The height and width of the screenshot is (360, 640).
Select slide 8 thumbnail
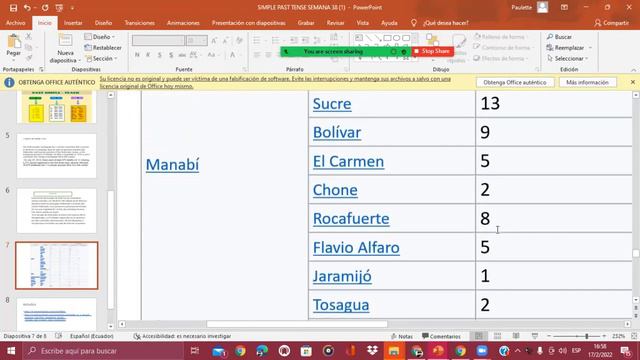(x=57, y=314)
